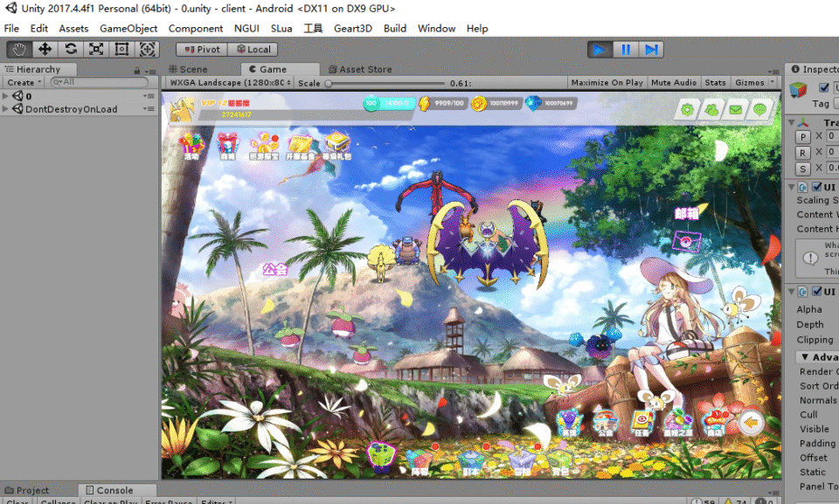Viewport: 839px width, 504px height.
Task: Click the Play button
Action: 600,50
